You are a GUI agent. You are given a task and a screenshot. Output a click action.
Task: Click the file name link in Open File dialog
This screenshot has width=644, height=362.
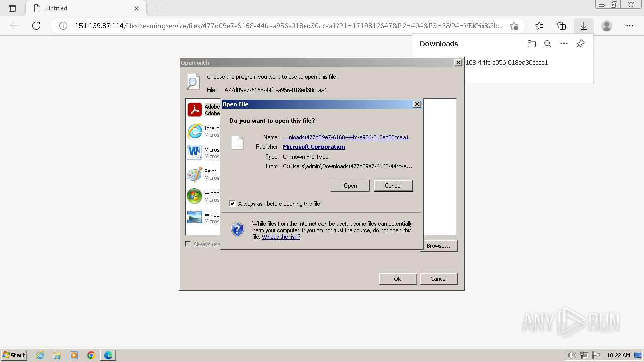click(346, 137)
